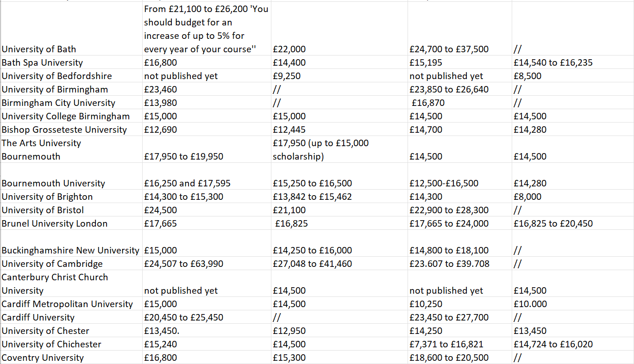Click the University College Birmingham cell
The image size is (634, 364).
click(66, 116)
